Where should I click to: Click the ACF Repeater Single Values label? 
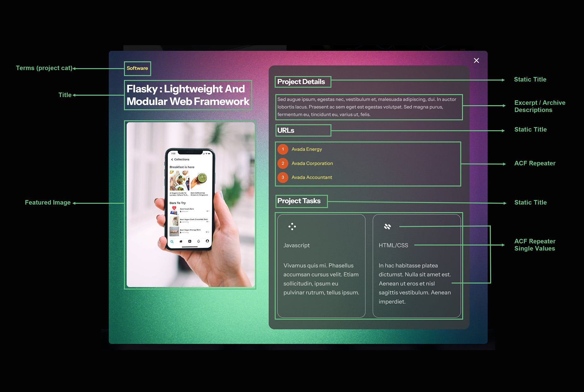(535, 245)
